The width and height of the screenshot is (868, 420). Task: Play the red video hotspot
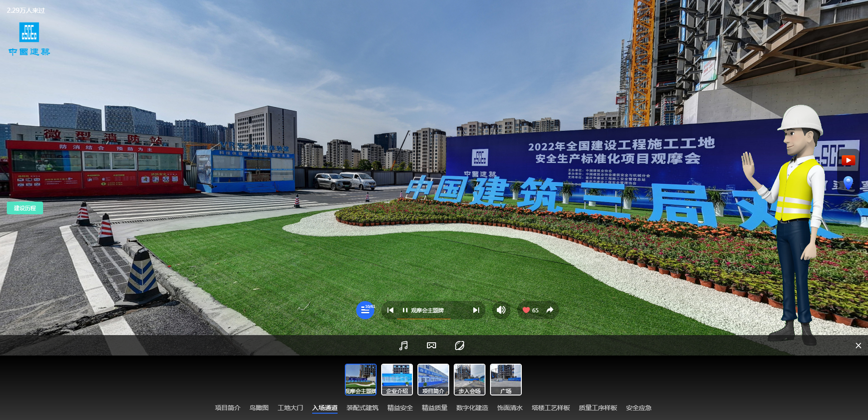coord(848,160)
